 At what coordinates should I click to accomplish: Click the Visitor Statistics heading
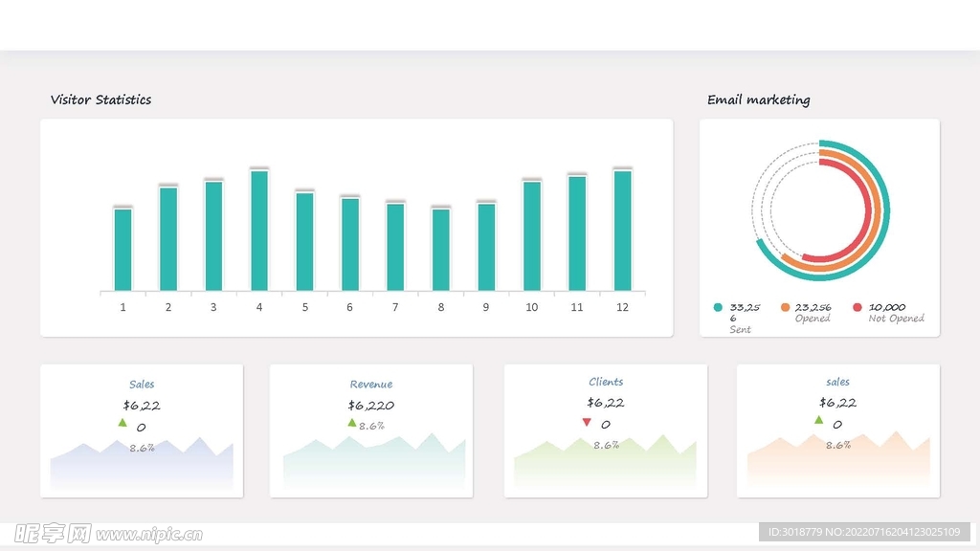100,99
